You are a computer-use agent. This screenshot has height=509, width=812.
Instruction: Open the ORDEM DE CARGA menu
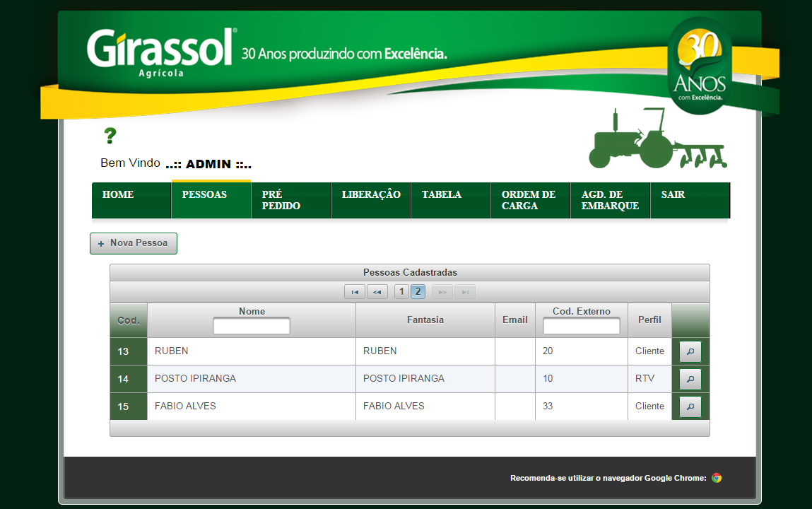pos(530,200)
